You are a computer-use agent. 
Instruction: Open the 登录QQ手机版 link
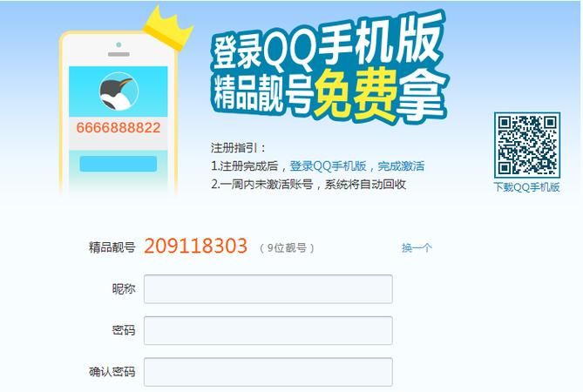(x=328, y=166)
